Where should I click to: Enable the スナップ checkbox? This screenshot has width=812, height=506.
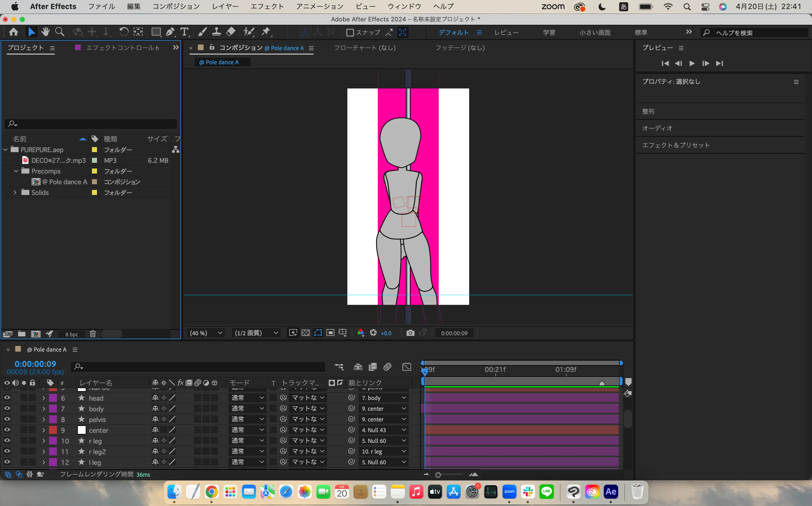click(350, 32)
